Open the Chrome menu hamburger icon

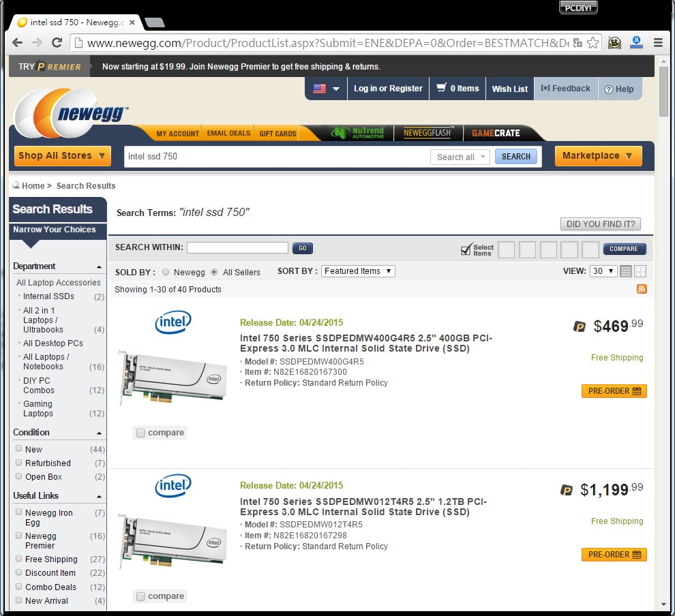[658, 42]
